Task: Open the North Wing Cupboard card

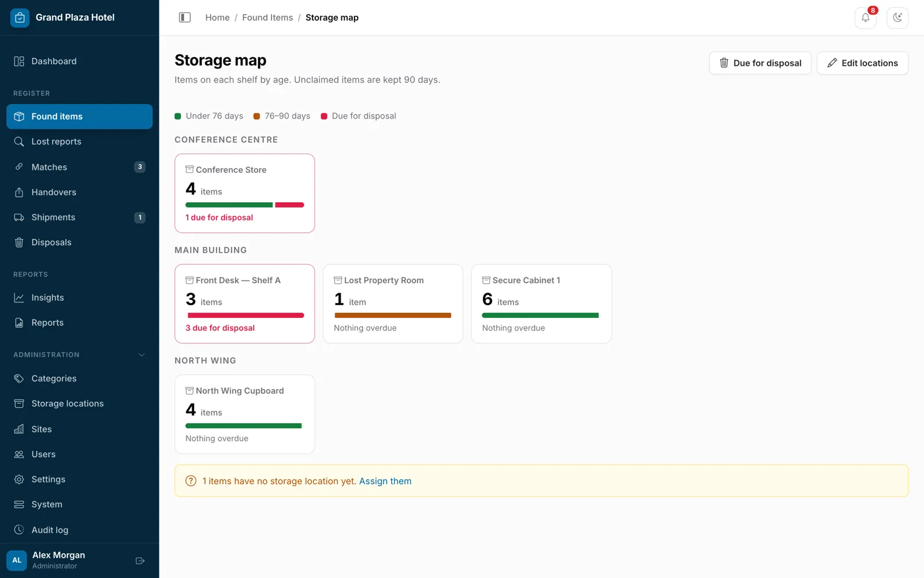Action: pos(245,414)
